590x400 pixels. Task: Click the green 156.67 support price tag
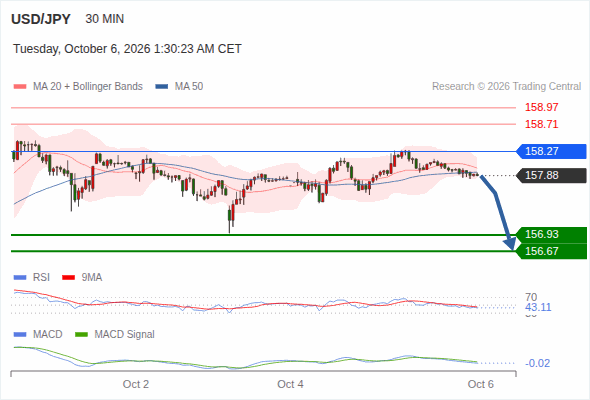click(x=552, y=251)
